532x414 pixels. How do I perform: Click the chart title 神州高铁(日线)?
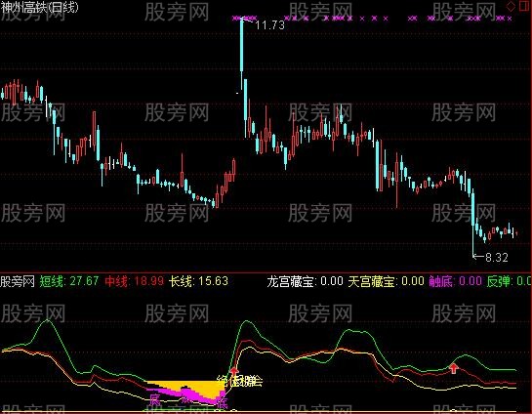click(39, 7)
